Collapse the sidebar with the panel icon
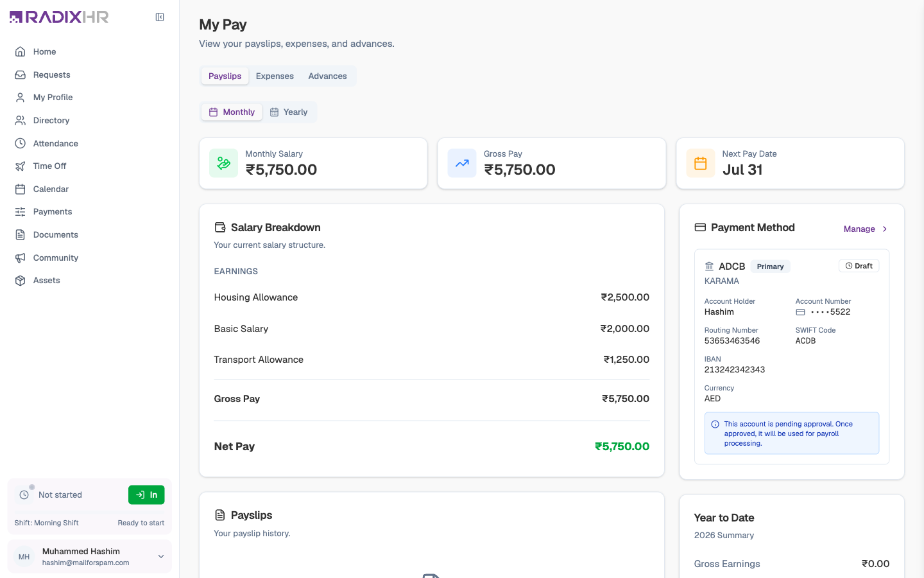Screen dimensions: 924x578 [160, 17]
